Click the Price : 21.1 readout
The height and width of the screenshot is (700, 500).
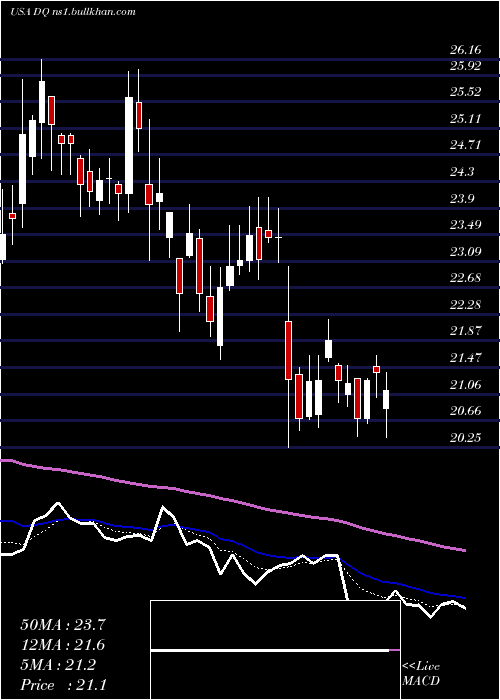tap(63, 685)
